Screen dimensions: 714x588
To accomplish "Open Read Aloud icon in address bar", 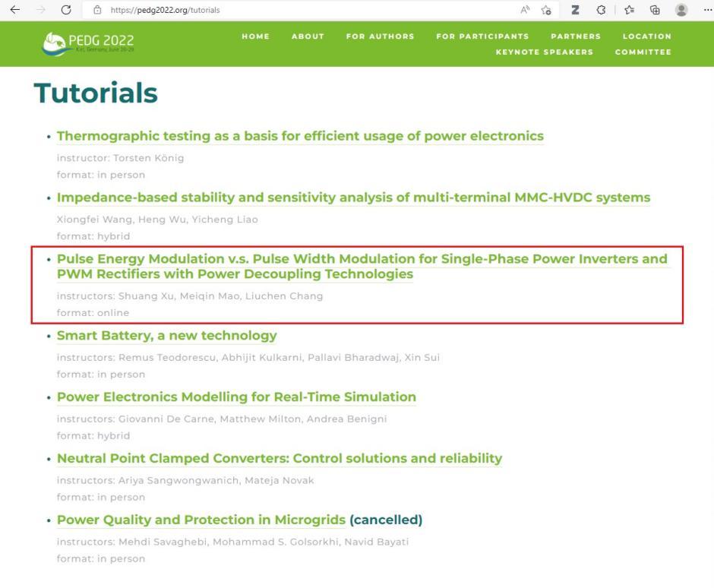I will (525, 10).
